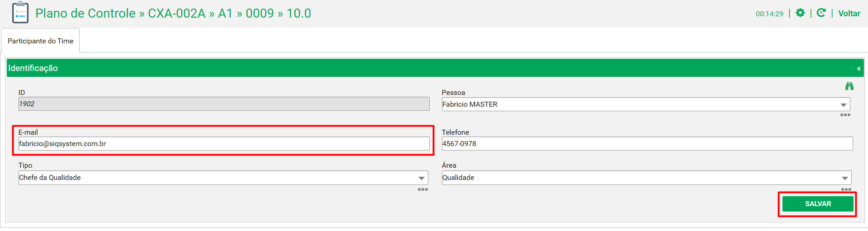Click the binoculars search icon
The height and width of the screenshot is (231, 868).
pyautogui.click(x=849, y=86)
